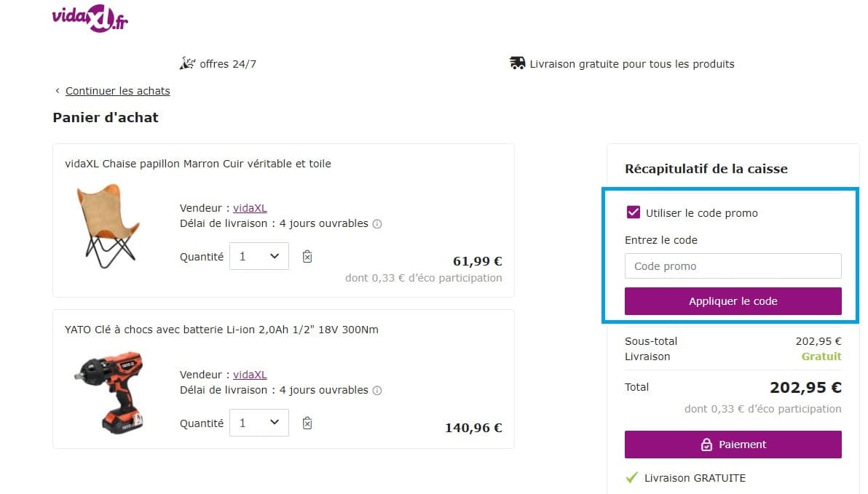The image size is (868, 494).
Task: Open the vidaXL vendor link for the chair
Action: click(x=250, y=207)
